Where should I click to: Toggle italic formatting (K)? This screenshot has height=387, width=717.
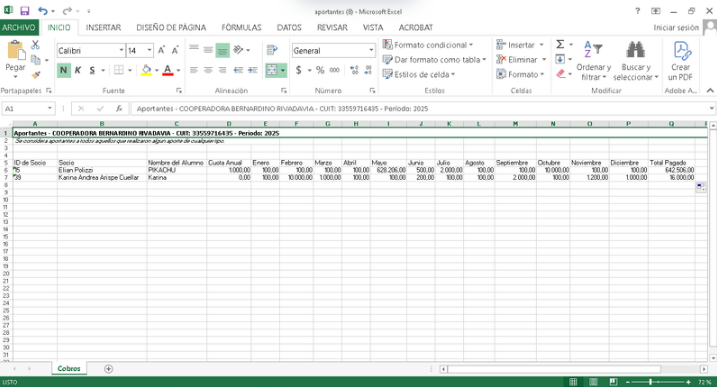(x=78, y=70)
